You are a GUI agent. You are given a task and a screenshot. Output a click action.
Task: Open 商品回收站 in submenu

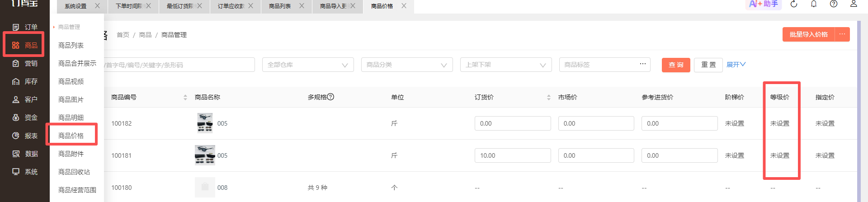[x=74, y=172]
